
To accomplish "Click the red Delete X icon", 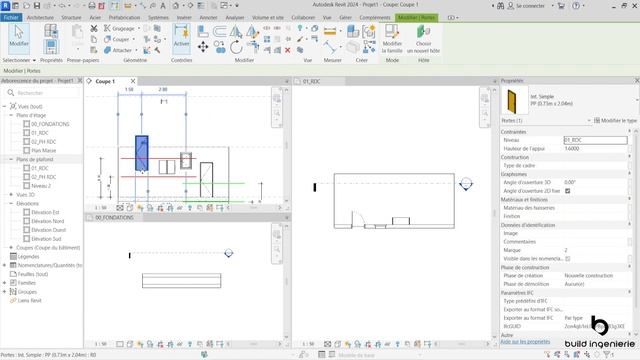I will tap(287, 50).
